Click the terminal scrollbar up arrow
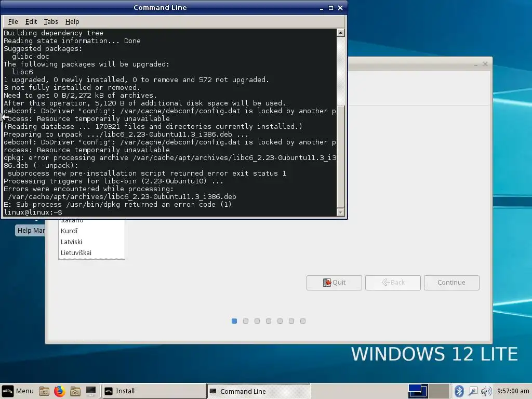 pos(341,33)
